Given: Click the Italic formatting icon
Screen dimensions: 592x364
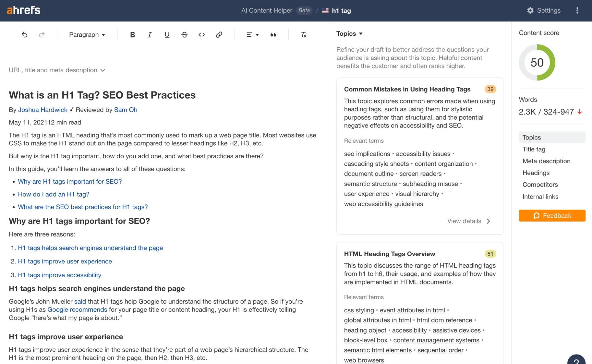Looking at the screenshot, I should (x=149, y=35).
